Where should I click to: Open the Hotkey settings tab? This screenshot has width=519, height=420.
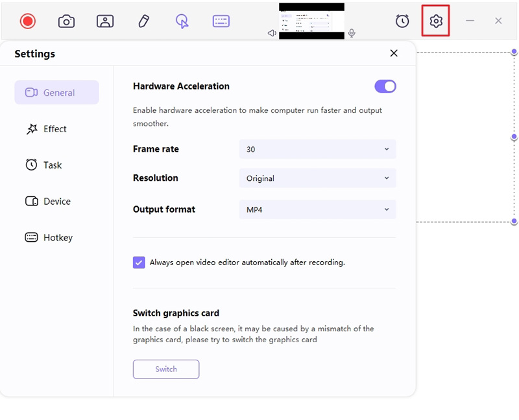point(49,237)
